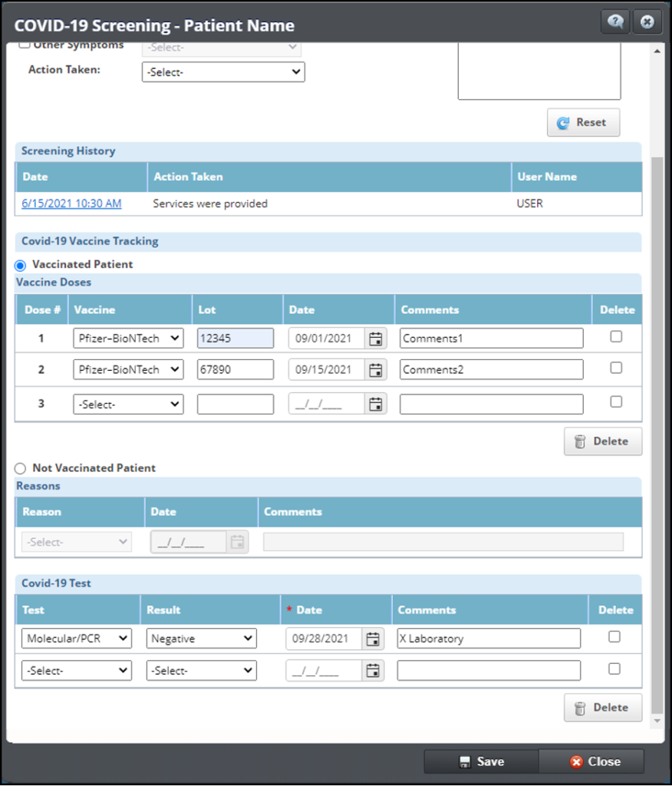Check Delete box for Molecular/PCR test row

(x=614, y=636)
